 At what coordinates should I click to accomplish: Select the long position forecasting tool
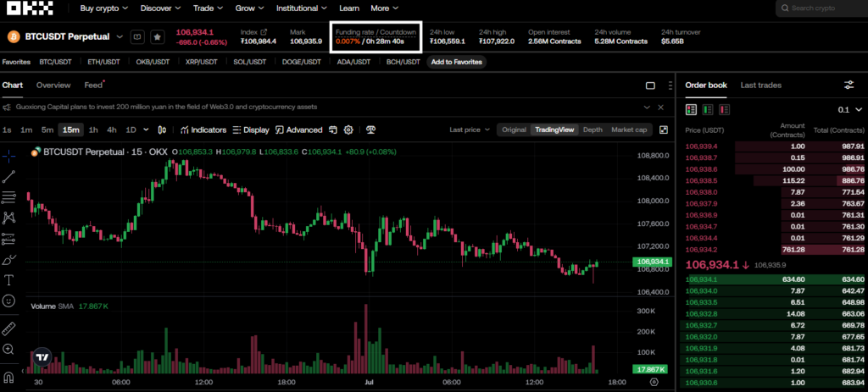coord(8,239)
